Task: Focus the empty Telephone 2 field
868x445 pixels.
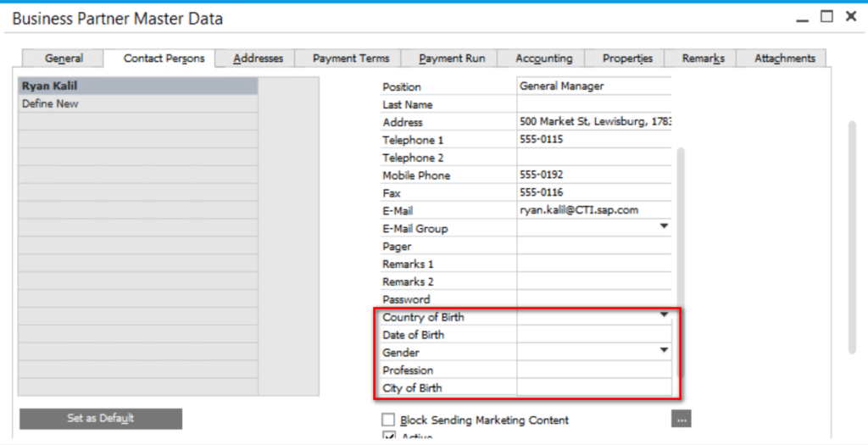Action: click(x=594, y=157)
